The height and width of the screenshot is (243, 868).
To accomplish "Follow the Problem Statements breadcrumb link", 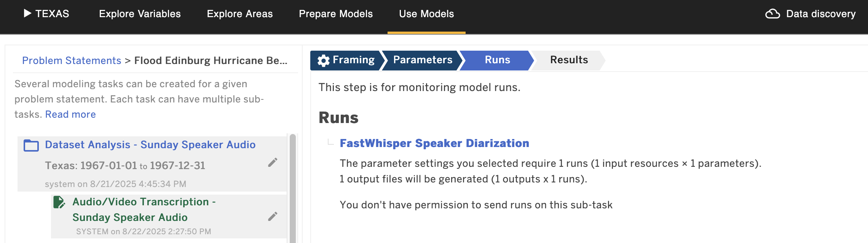I will (72, 61).
